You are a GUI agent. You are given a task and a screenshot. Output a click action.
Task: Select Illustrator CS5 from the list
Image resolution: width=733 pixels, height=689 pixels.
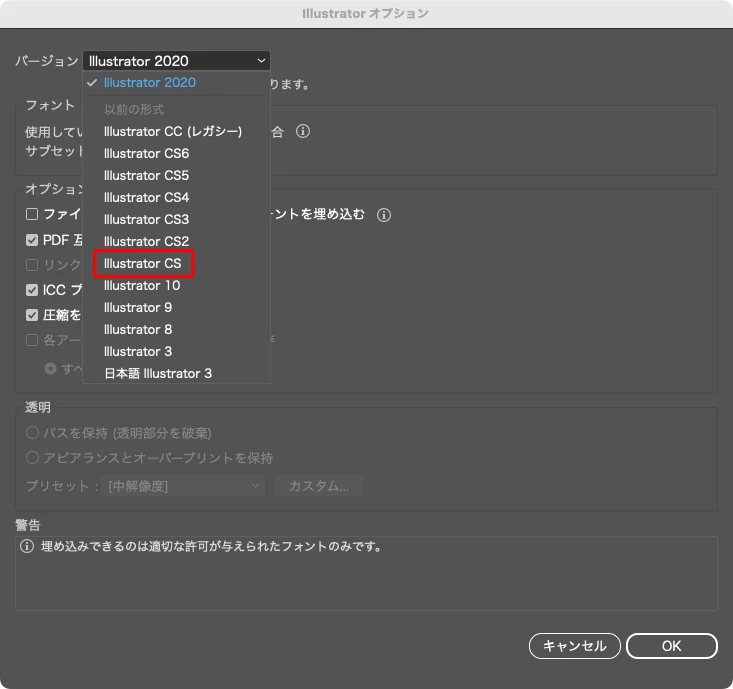tap(176, 175)
